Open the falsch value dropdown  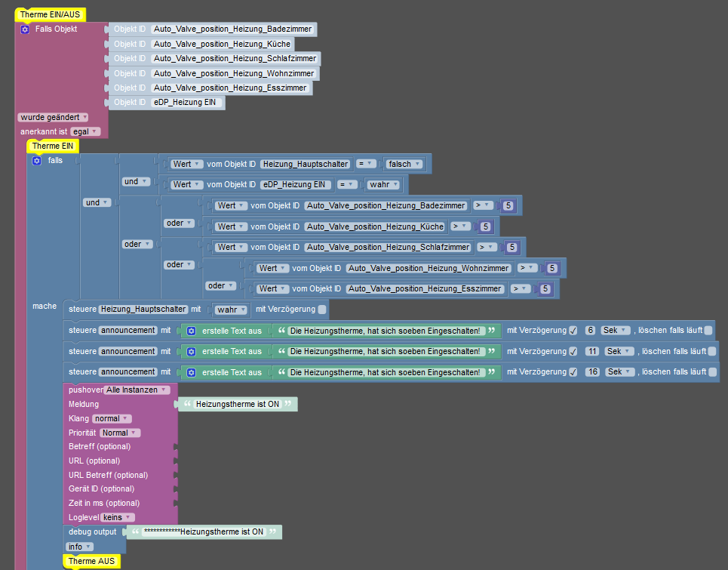pyautogui.click(x=405, y=164)
